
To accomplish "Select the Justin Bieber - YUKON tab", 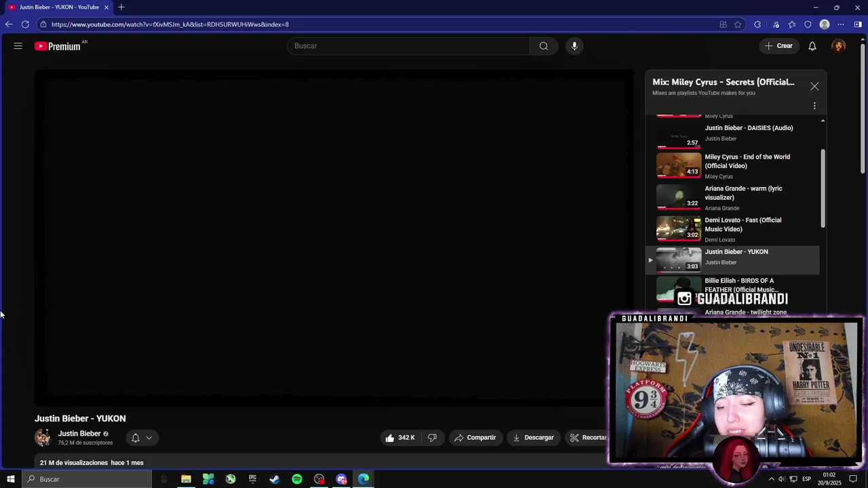I will 58,7.
